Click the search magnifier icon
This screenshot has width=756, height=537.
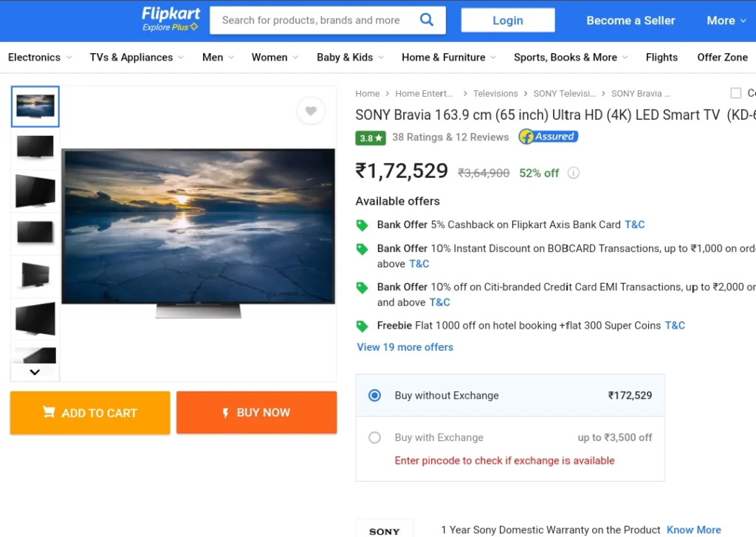pos(426,20)
